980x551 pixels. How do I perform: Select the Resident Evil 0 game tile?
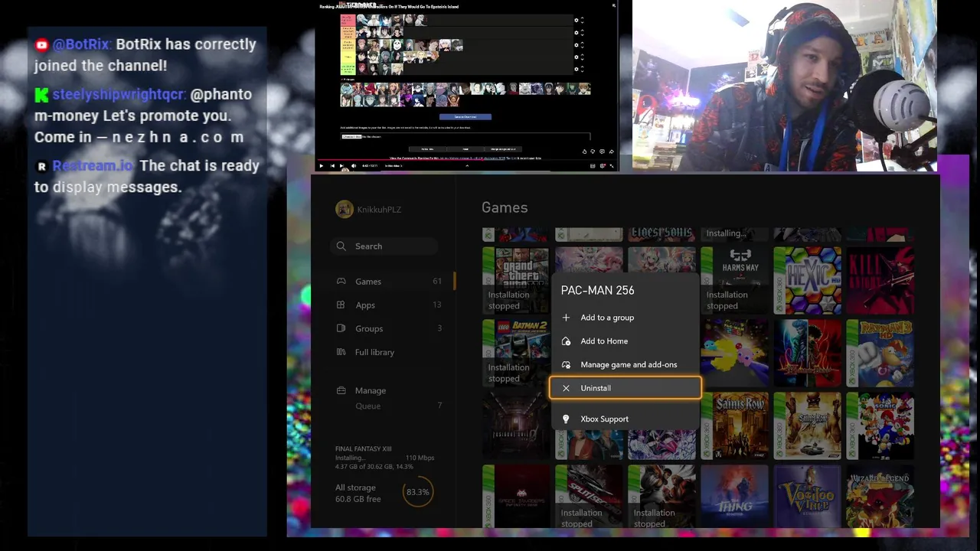point(516,425)
